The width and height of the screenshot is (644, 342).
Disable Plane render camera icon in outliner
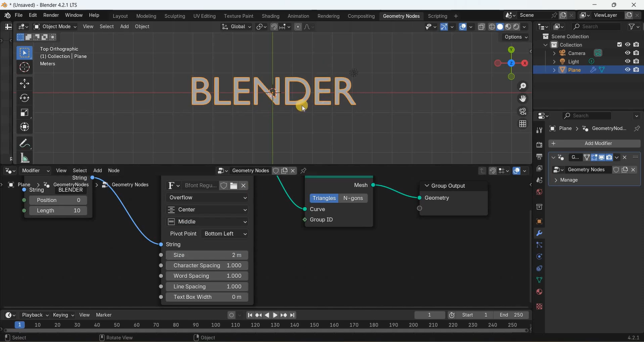coord(636,70)
